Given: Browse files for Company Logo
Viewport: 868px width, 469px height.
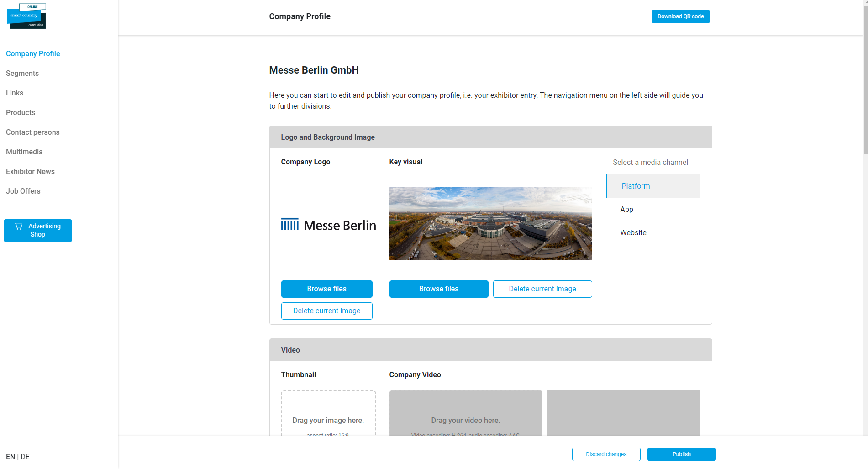Looking at the screenshot, I should click(327, 289).
